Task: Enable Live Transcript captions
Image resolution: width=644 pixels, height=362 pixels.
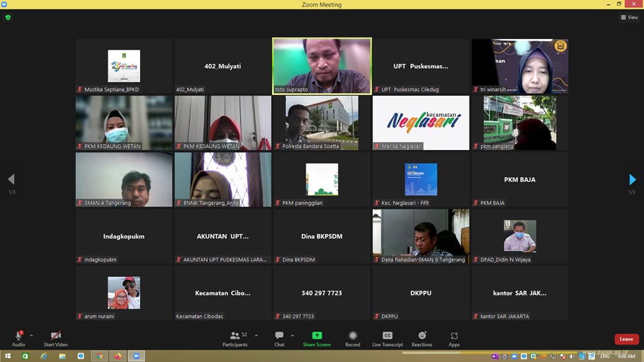Action: pyautogui.click(x=387, y=338)
